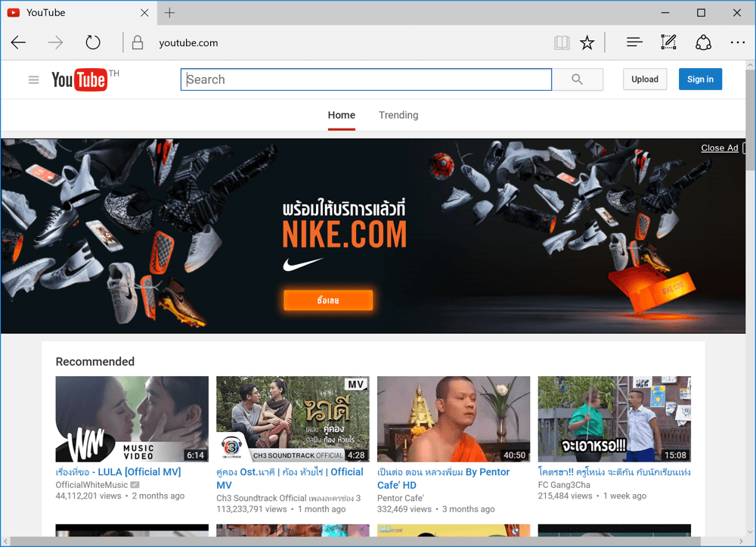Click the Sign in button
Screen dimensions: 756x547
click(700, 79)
